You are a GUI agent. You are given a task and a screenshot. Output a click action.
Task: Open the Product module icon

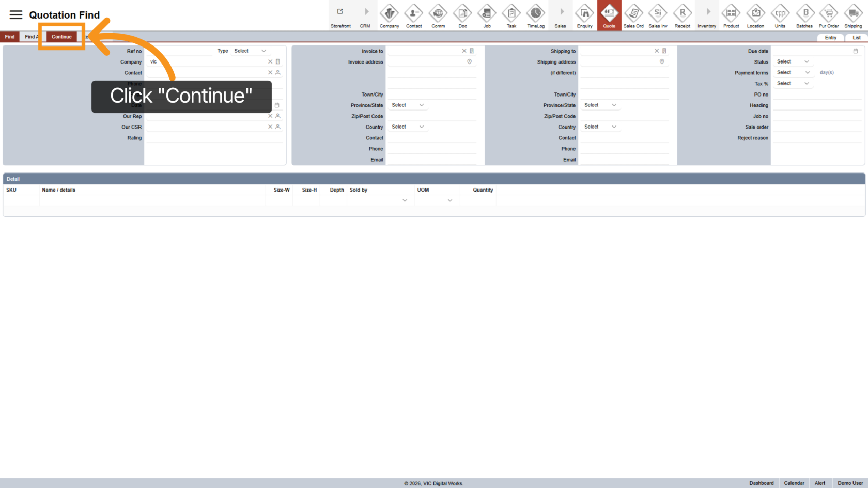[731, 15]
